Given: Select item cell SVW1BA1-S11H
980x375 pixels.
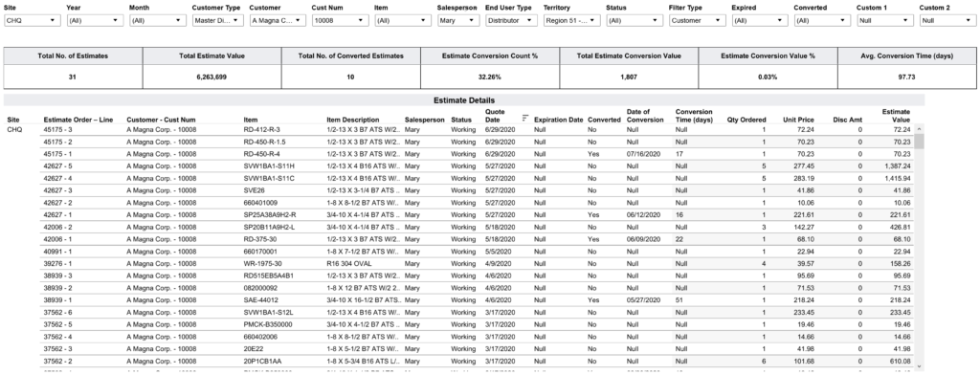Looking at the screenshot, I should click(269, 166).
